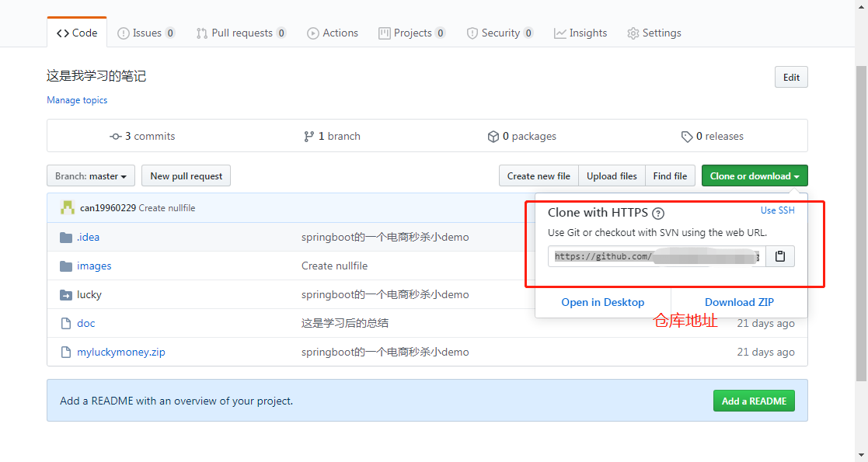
Task: Click the clipboard copy URL icon
Action: tap(780, 256)
